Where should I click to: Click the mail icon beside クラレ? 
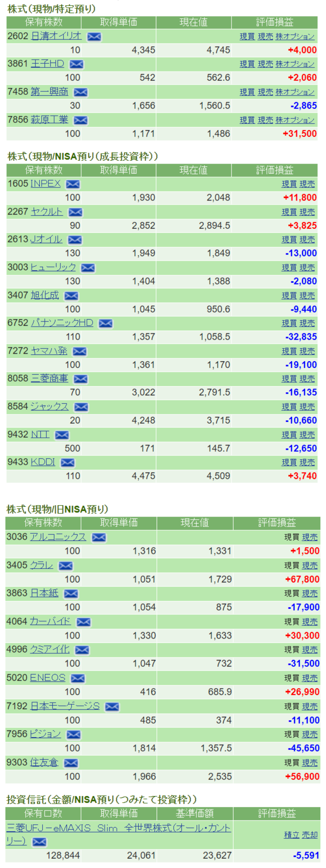[x=65, y=566]
